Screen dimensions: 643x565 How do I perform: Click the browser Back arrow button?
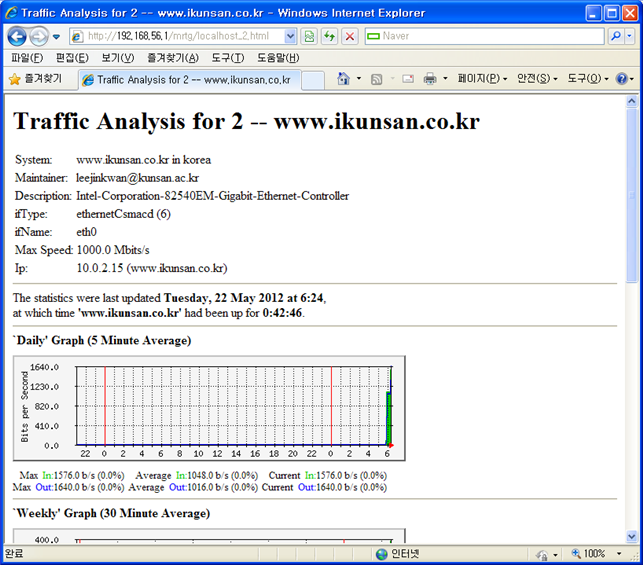click(17, 36)
